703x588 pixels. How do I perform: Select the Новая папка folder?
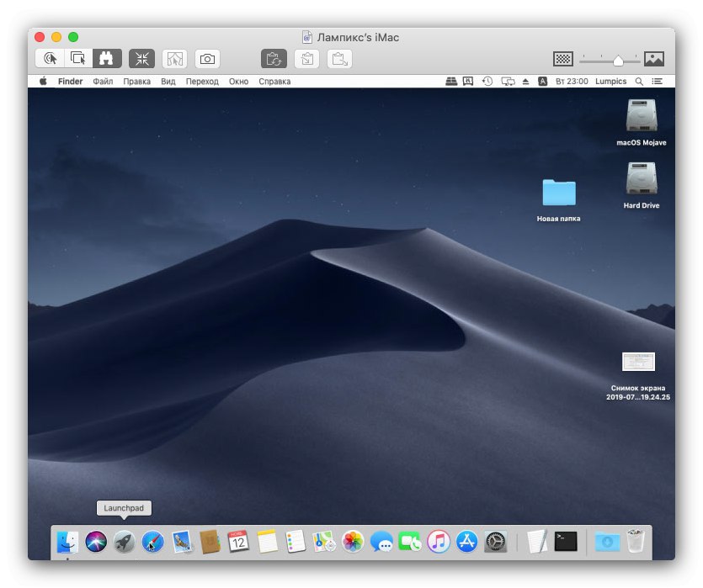coord(558,193)
